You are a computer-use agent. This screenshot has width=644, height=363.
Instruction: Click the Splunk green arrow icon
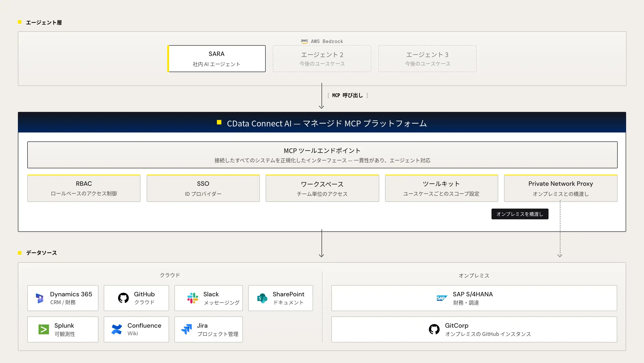44,329
